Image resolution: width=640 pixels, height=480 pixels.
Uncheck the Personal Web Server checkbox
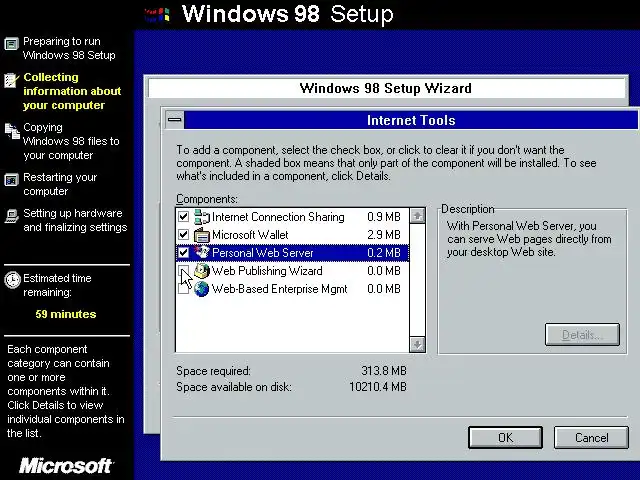click(x=184, y=253)
